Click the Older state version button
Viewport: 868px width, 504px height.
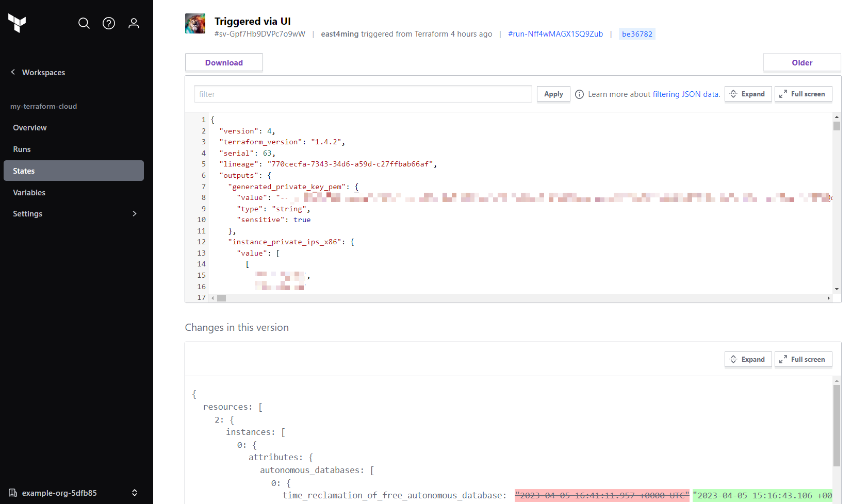[802, 62]
